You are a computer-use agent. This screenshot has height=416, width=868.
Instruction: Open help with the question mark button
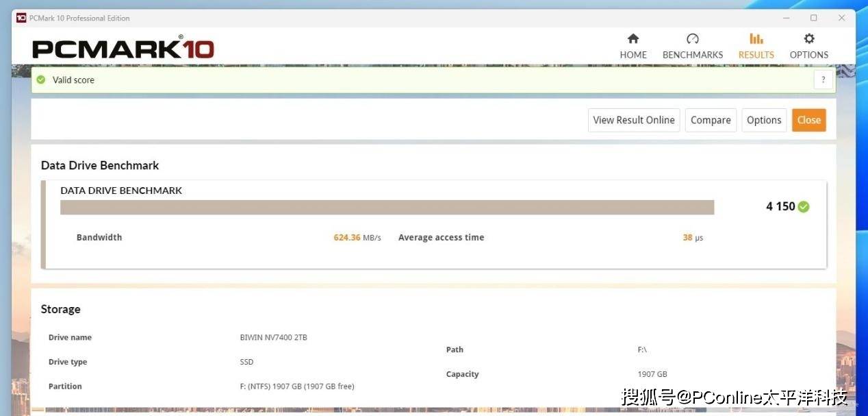pos(823,80)
